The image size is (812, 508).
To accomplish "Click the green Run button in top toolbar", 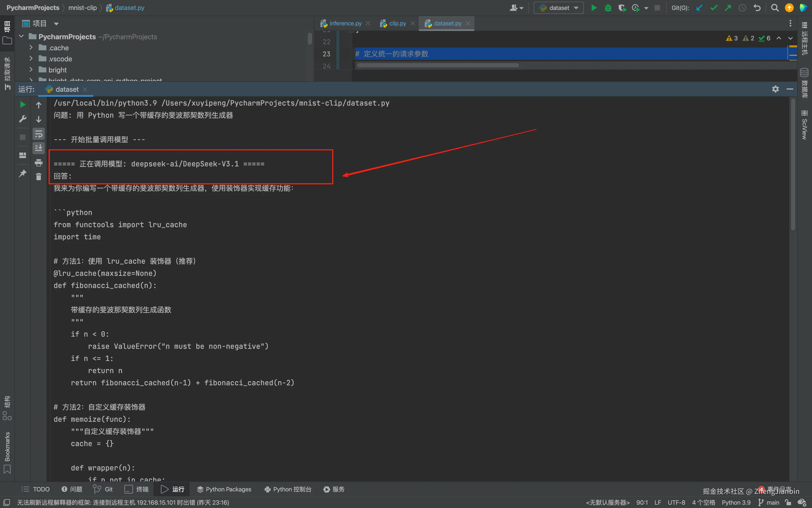I will click(x=594, y=8).
